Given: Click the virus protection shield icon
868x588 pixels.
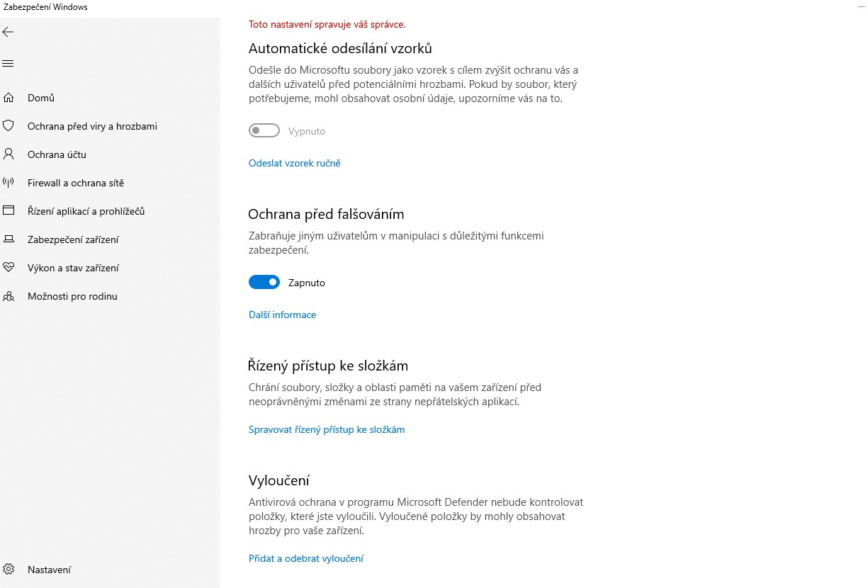Looking at the screenshot, I should 9,126.
